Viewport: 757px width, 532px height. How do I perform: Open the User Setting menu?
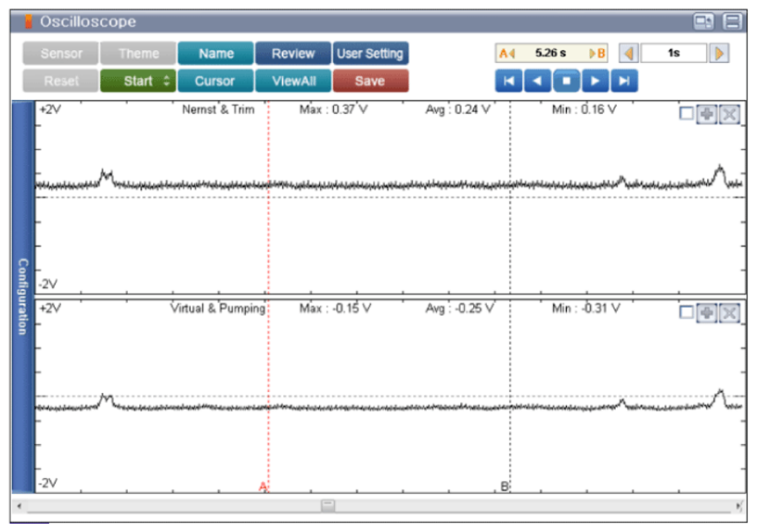click(x=371, y=54)
